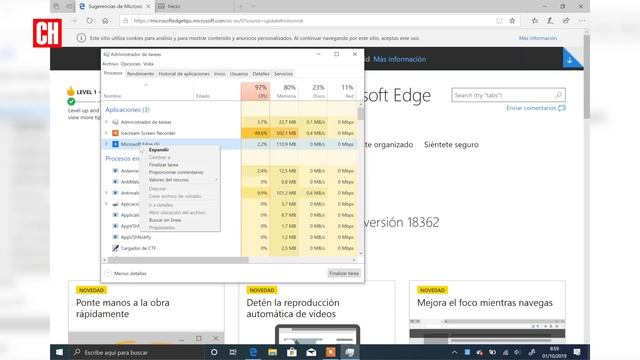Click the Add notes pen icon

click(550, 20)
